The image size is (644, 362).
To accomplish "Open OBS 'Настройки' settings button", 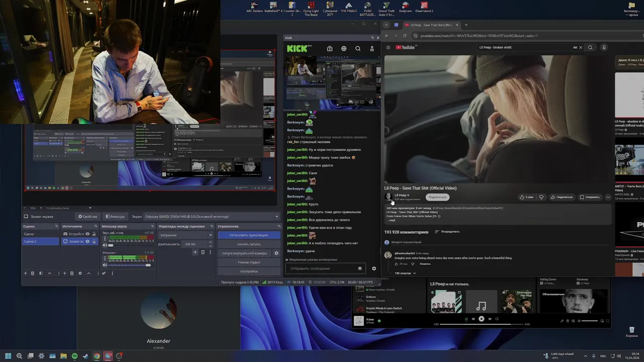I will pyautogui.click(x=249, y=271).
